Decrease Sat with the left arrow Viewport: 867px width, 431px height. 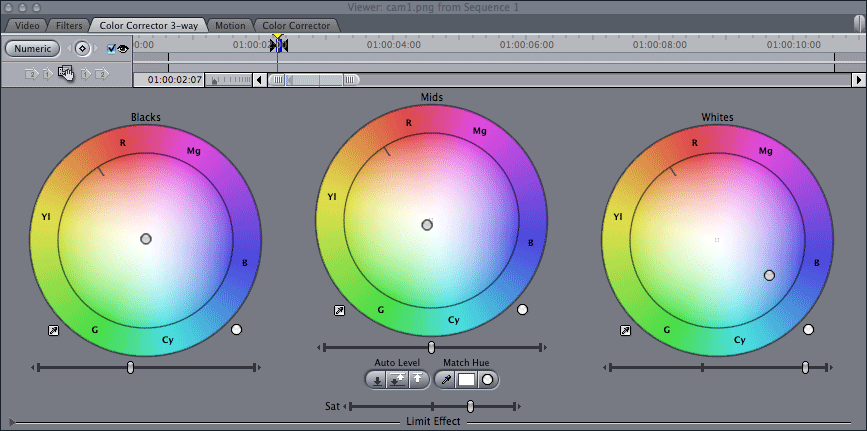(x=345, y=407)
